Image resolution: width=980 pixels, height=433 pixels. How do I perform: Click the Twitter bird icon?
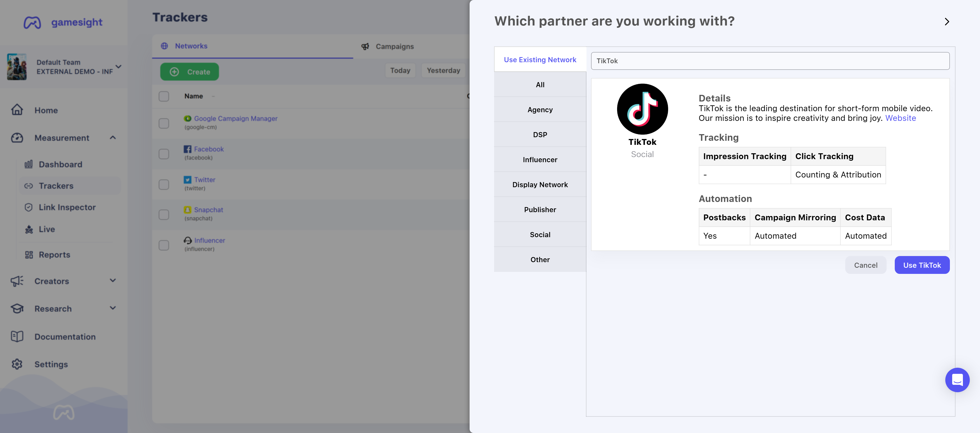[x=188, y=180]
